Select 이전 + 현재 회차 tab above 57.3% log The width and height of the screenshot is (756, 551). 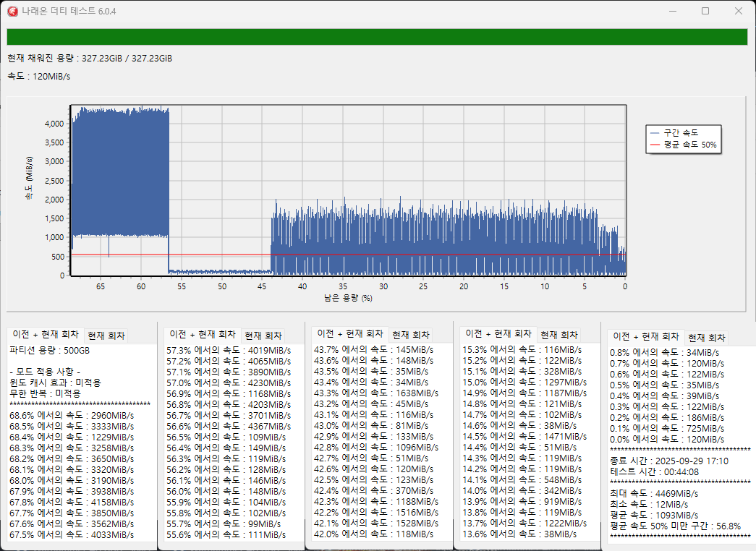[202, 335]
